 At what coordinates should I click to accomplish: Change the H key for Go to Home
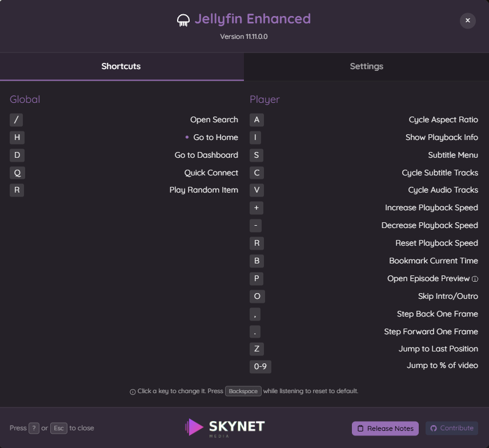pyautogui.click(x=17, y=137)
